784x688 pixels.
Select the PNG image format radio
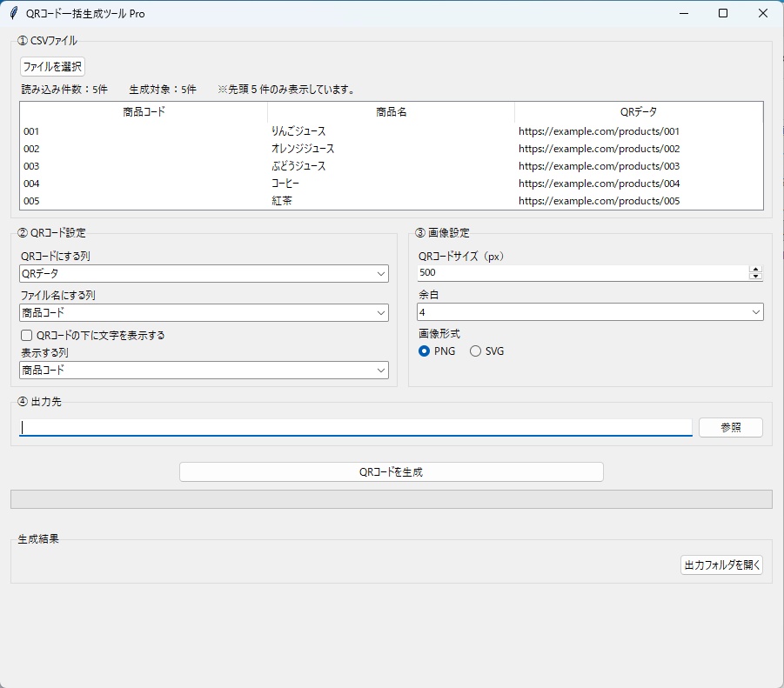click(x=424, y=351)
